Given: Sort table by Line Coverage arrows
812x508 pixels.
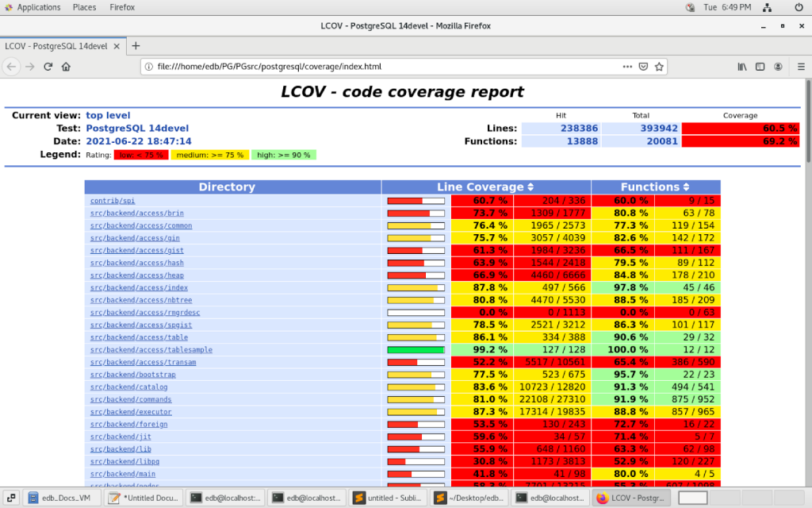Looking at the screenshot, I should tap(530, 187).
